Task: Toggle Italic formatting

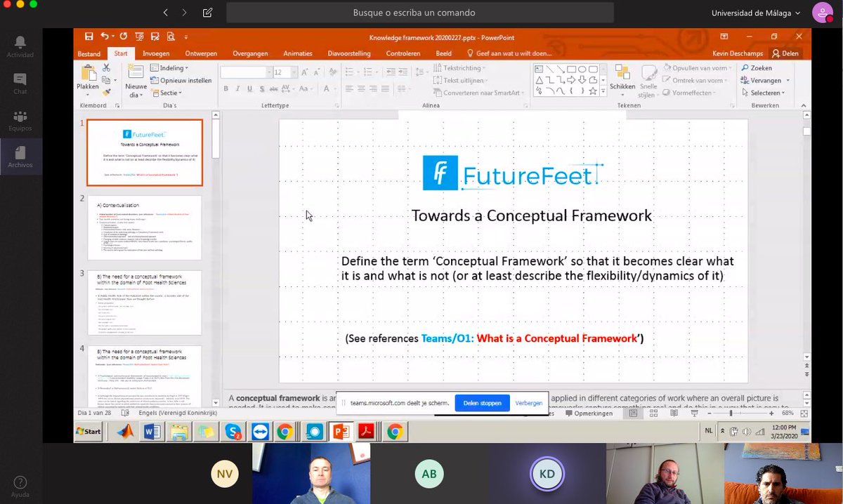Action: [x=237, y=88]
